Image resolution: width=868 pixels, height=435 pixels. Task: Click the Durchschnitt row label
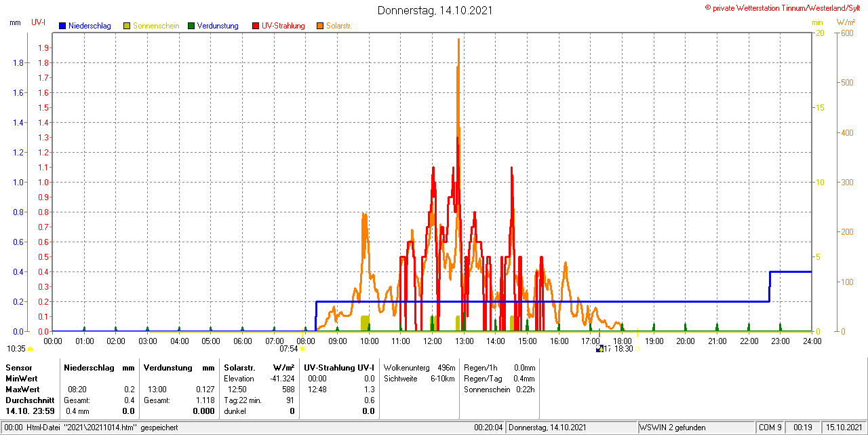point(30,400)
